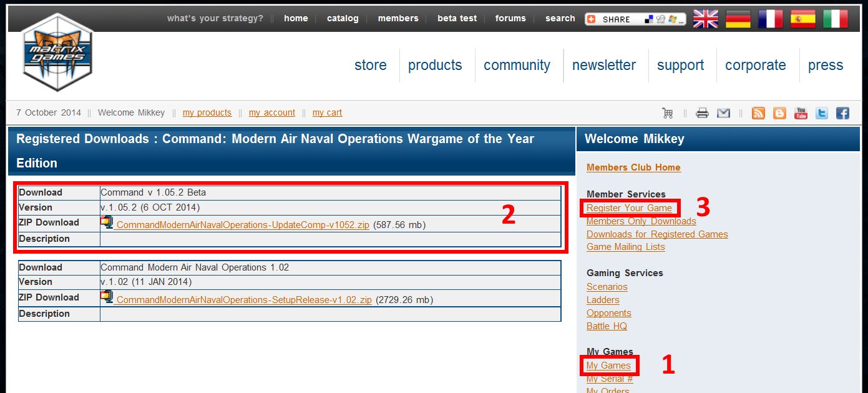Click the '(2729.26 mb)' file size text

coord(404,300)
